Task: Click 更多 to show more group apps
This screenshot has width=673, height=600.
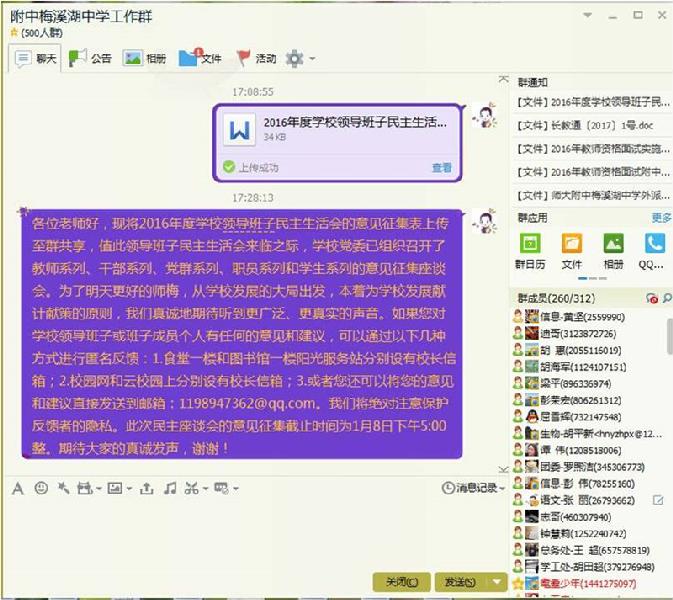Action: [661, 218]
